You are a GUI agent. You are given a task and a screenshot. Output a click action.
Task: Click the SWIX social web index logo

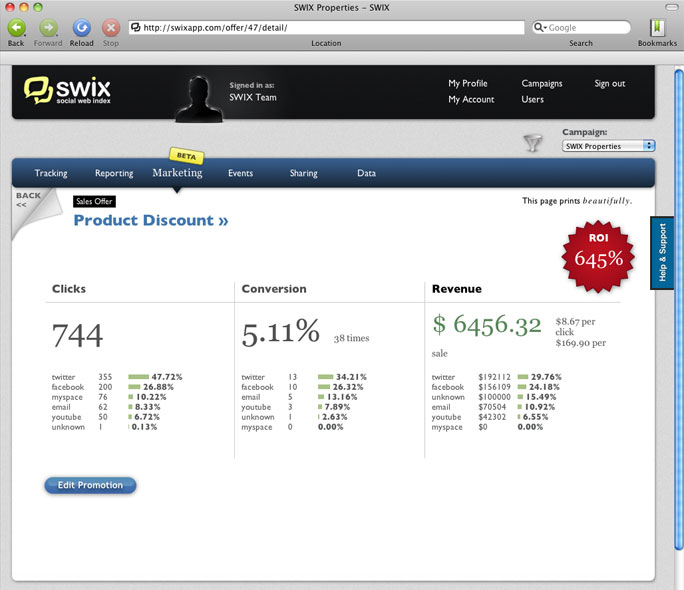point(67,90)
